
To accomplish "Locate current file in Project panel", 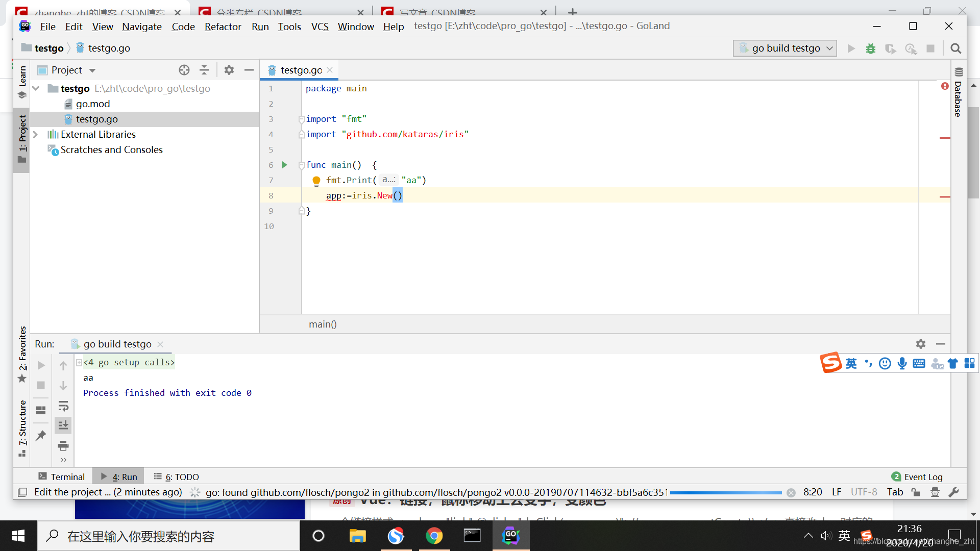I will click(184, 70).
